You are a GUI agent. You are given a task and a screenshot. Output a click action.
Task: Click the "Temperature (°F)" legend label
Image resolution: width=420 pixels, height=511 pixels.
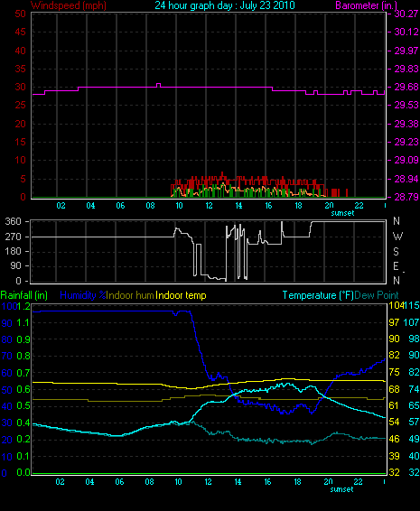(x=318, y=295)
